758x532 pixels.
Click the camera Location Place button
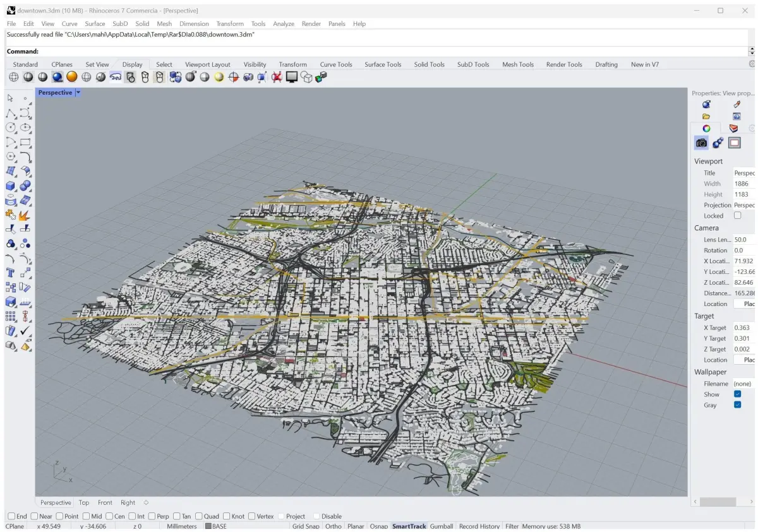pos(744,304)
